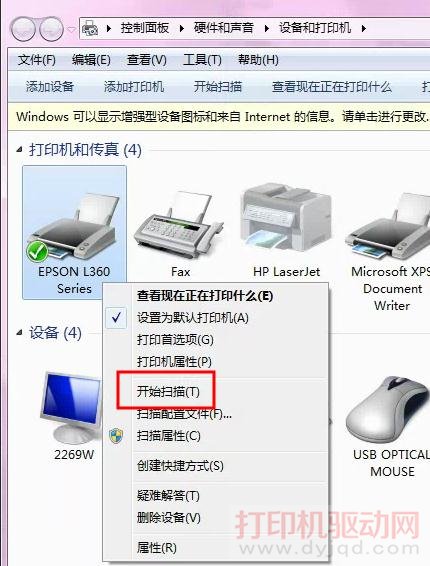
Task: Expand the arrow after 硬件和声音 in breadcrumb
Action: click(266, 28)
